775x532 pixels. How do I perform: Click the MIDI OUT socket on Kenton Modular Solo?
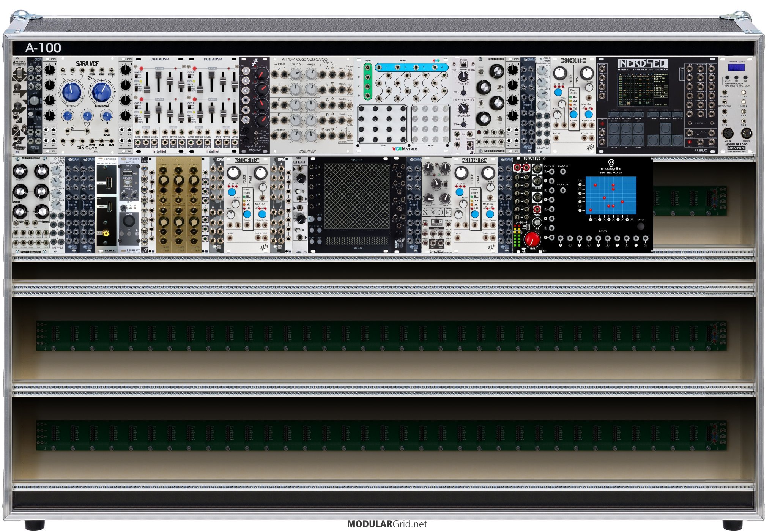(x=746, y=133)
